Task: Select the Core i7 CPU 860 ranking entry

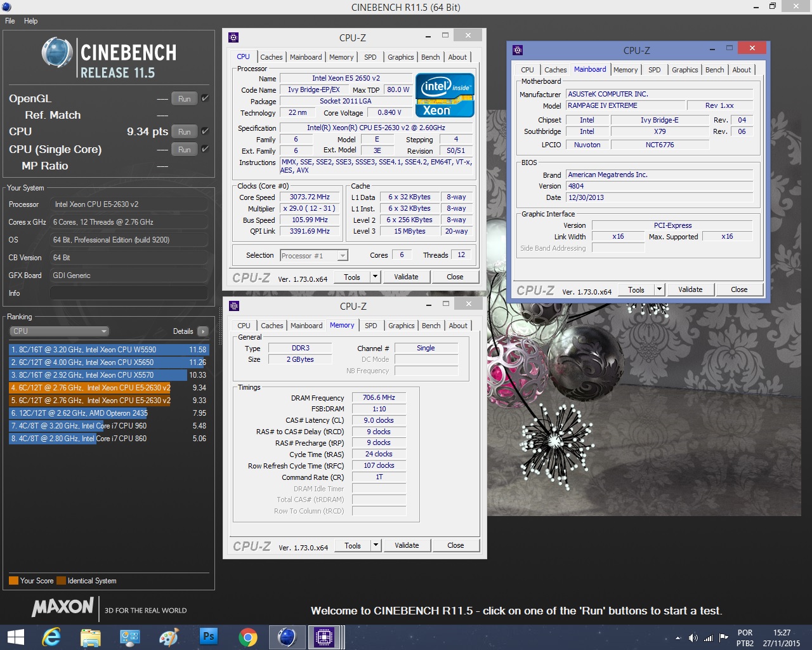Action: pyautogui.click(x=108, y=439)
